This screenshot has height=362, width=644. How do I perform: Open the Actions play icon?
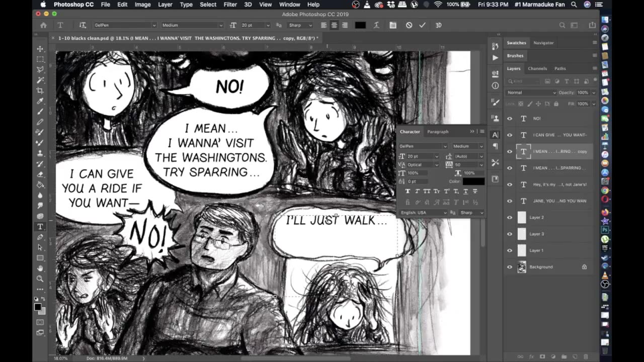coord(496,57)
